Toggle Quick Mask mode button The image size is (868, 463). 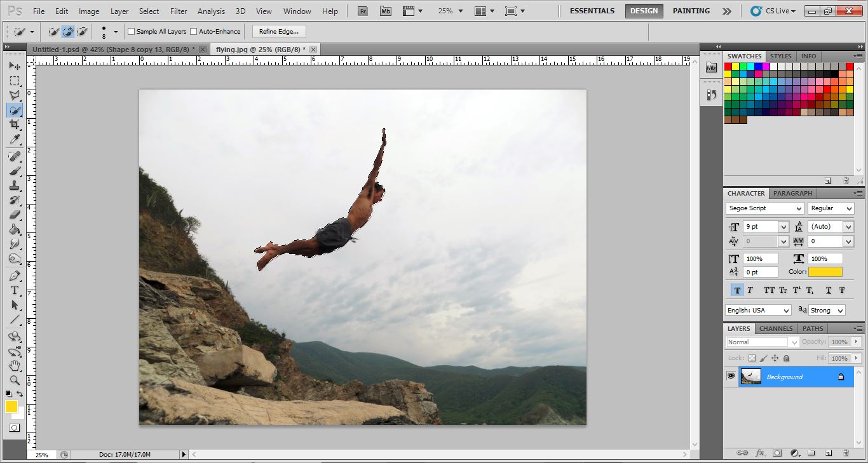pyautogui.click(x=14, y=427)
